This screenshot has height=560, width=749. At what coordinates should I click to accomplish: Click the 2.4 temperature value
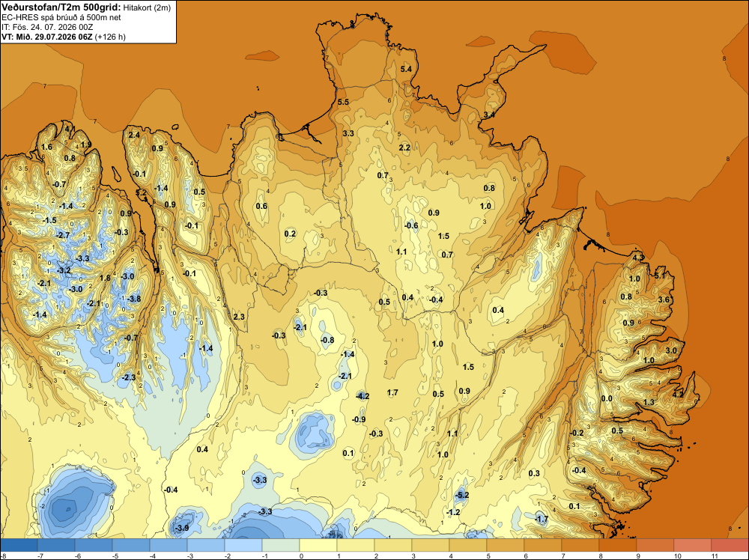pos(134,135)
